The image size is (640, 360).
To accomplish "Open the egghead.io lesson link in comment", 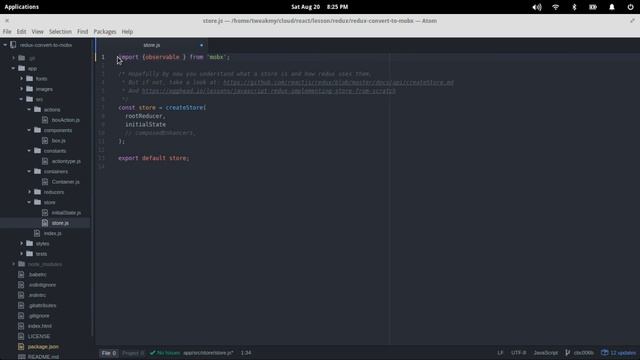I will click(269, 91).
